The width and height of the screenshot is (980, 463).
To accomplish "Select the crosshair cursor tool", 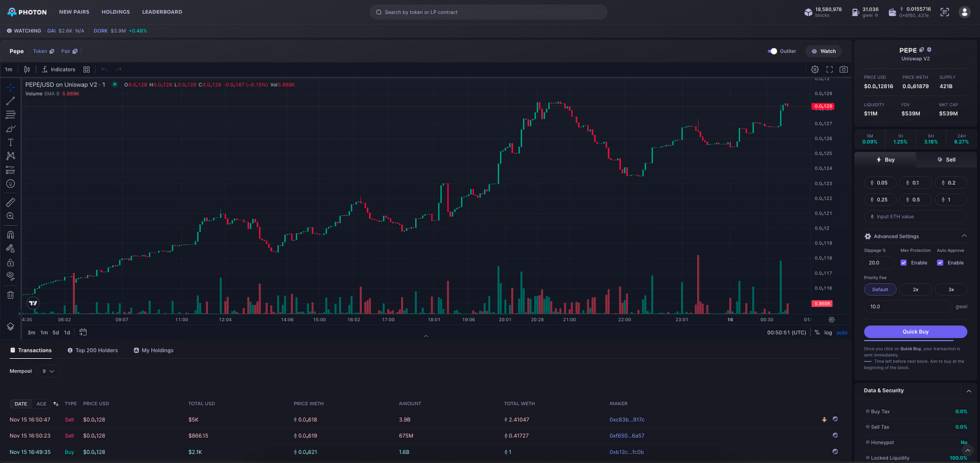I will coord(10,87).
